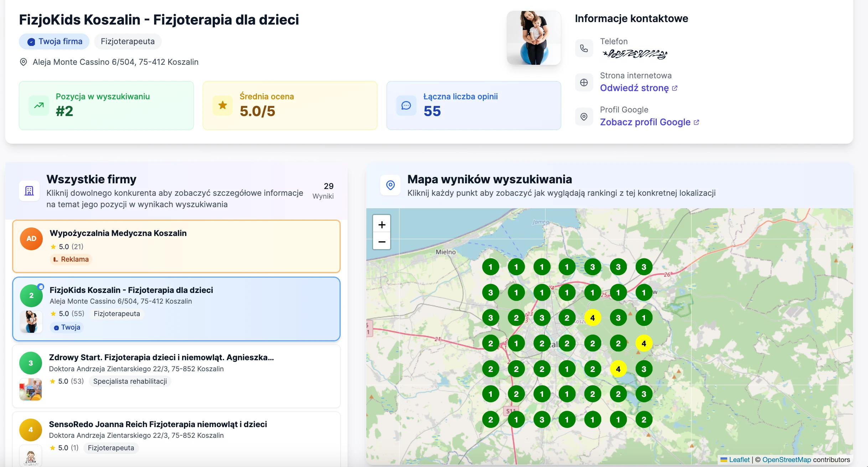Viewport: 868px width, 467px height.
Task: Click the external link icon after Zobacz profil Google
Action: point(697,122)
